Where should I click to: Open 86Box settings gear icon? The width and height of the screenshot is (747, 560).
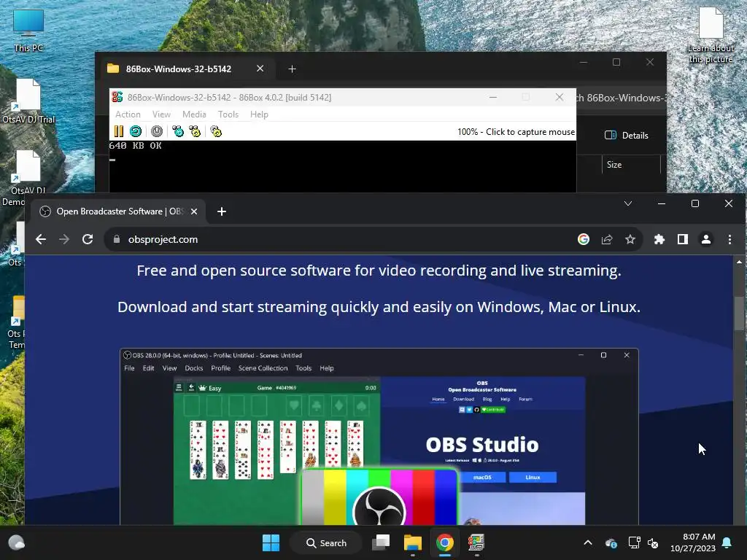216,131
